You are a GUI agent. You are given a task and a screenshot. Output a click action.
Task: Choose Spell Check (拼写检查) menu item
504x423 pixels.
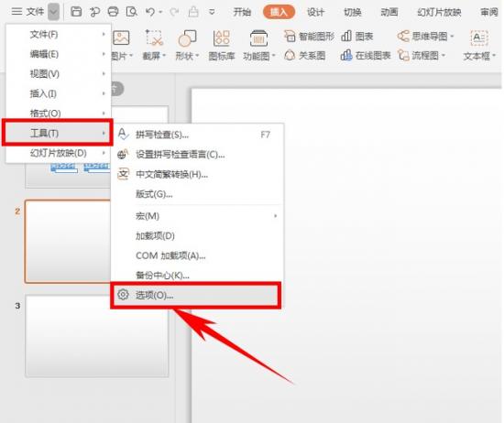pyautogui.click(x=197, y=135)
